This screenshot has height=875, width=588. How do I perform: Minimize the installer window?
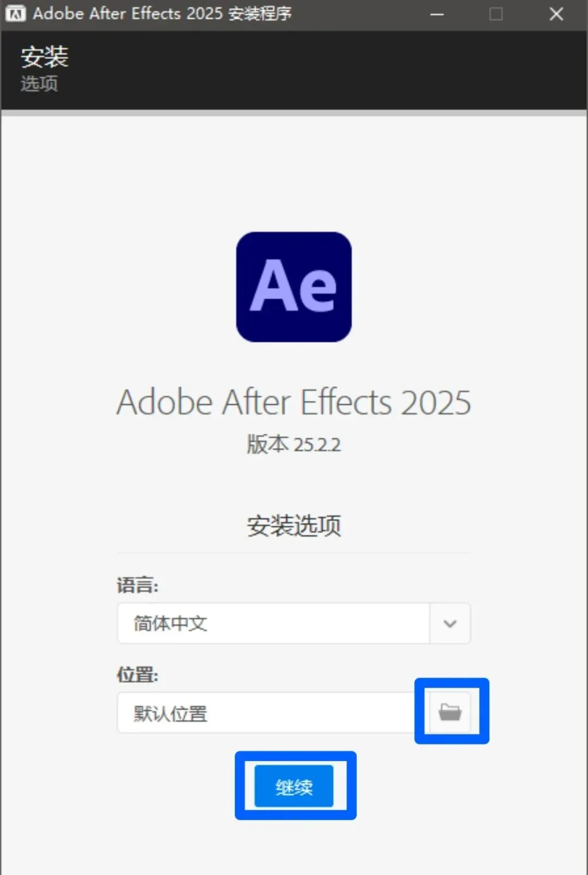437,14
